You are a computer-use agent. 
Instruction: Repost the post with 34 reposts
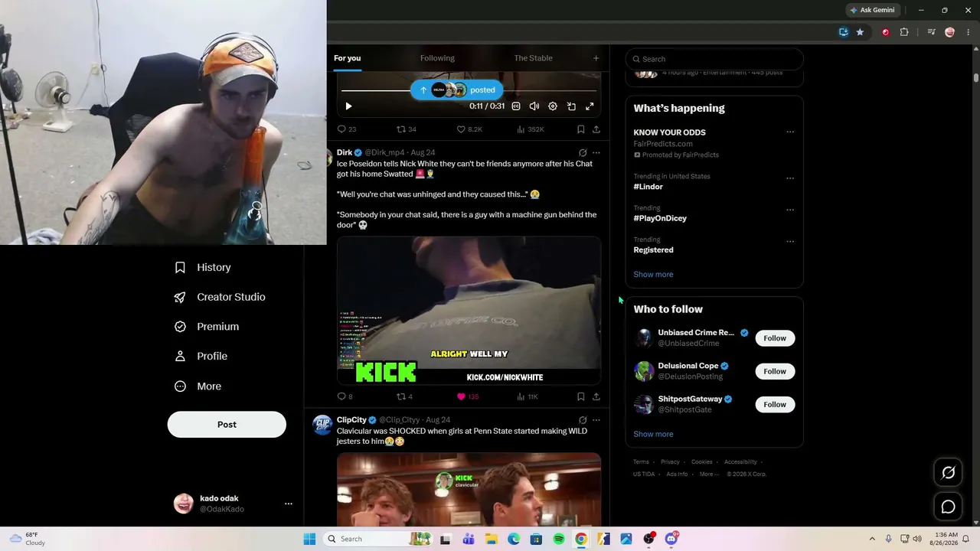point(406,129)
